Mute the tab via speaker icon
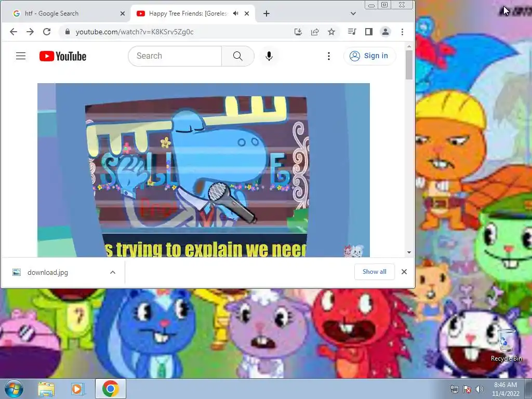The width and height of the screenshot is (532, 399). (235, 14)
